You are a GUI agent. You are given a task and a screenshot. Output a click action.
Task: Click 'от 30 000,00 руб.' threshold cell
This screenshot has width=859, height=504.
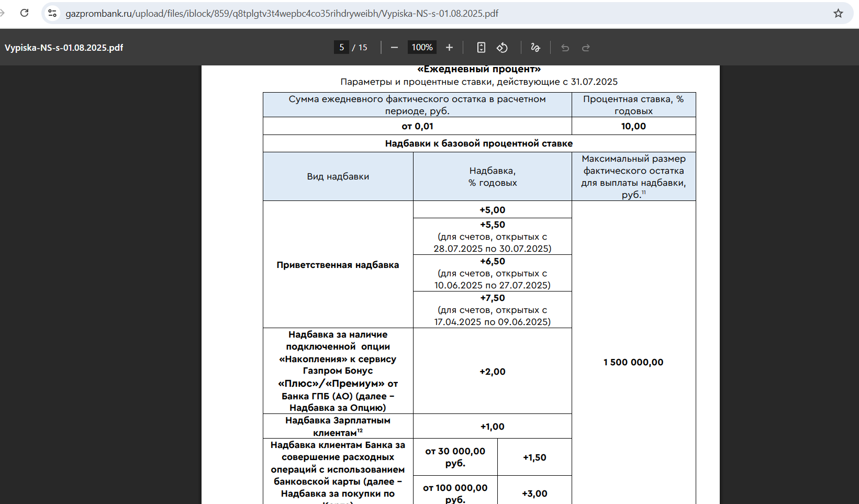(455, 457)
